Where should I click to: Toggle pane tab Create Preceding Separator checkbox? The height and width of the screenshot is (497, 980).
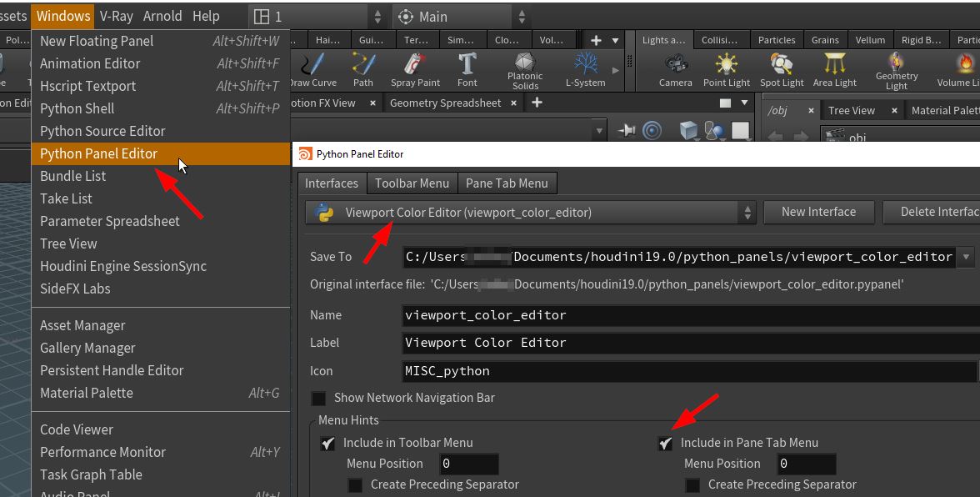[692, 485]
